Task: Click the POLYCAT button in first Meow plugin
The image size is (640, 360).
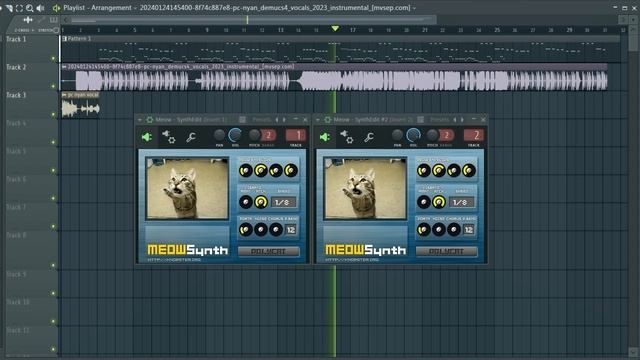Action: [x=269, y=251]
